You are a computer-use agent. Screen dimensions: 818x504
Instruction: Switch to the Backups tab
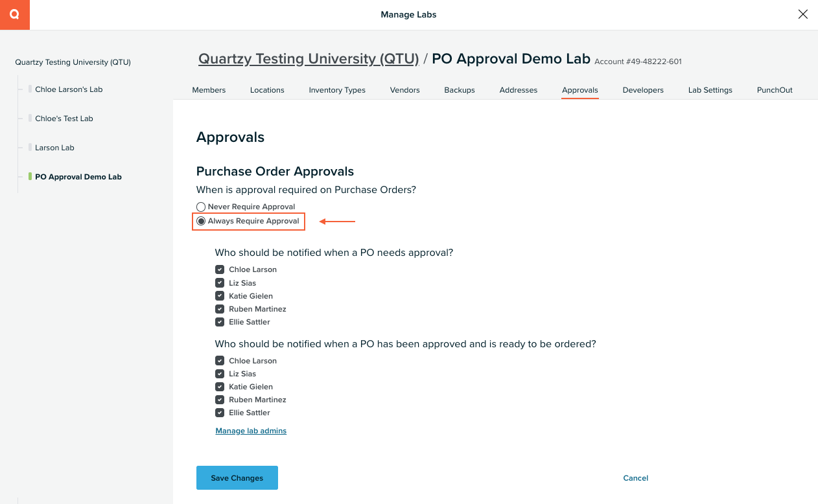(x=460, y=90)
